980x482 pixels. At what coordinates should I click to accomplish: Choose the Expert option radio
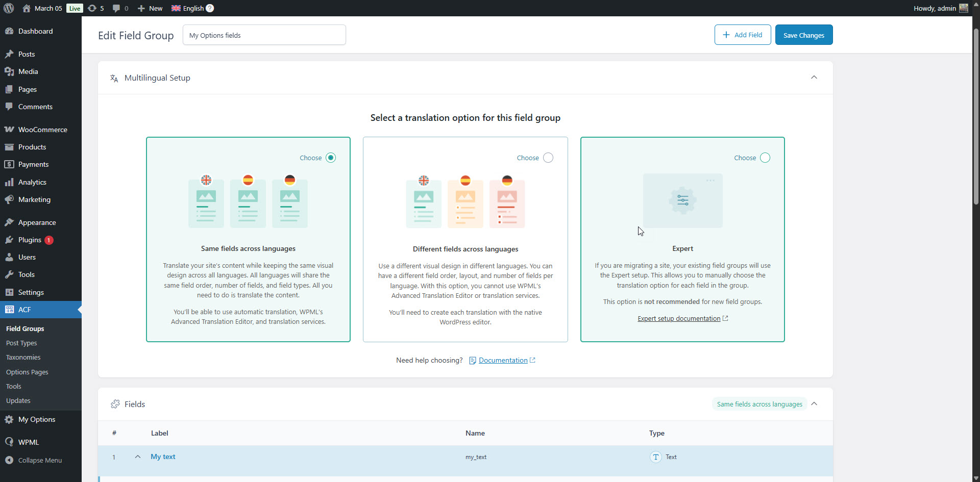765,158
